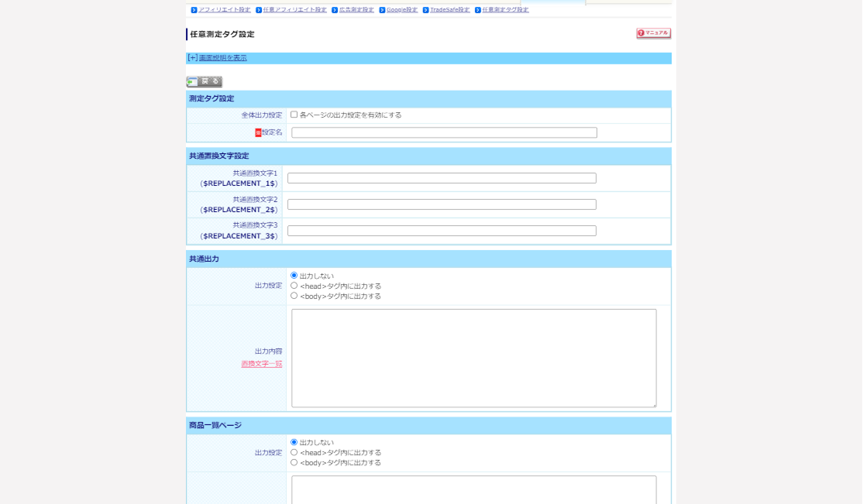Open the TradeSafe設定 menu link
The width and height of the screenshot is (863, 504).
[449, 10]
